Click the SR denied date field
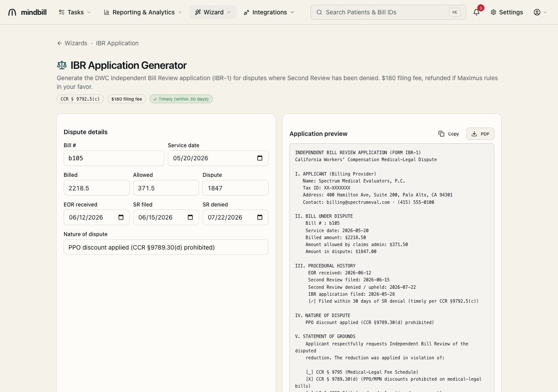558x392 pixels. (x=235, y=217)
